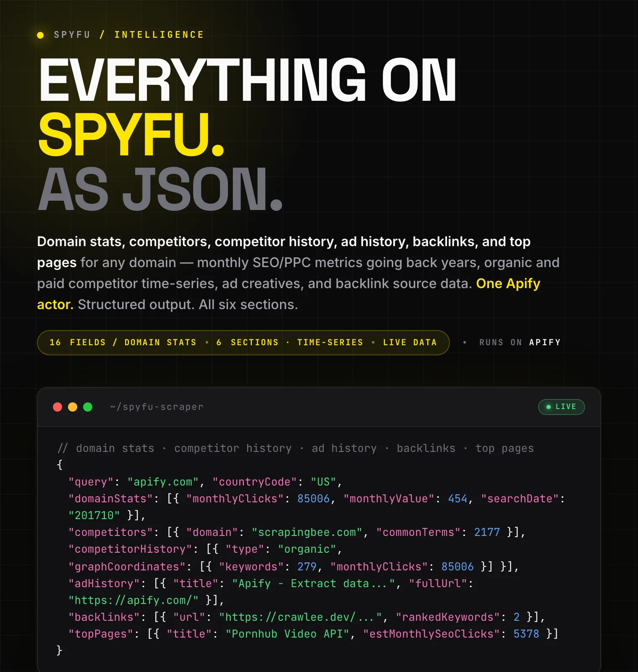Click the "graphCoordinates" key
Image resolution: width=638 pixels, height=672 pixels.
pos(127,567)
